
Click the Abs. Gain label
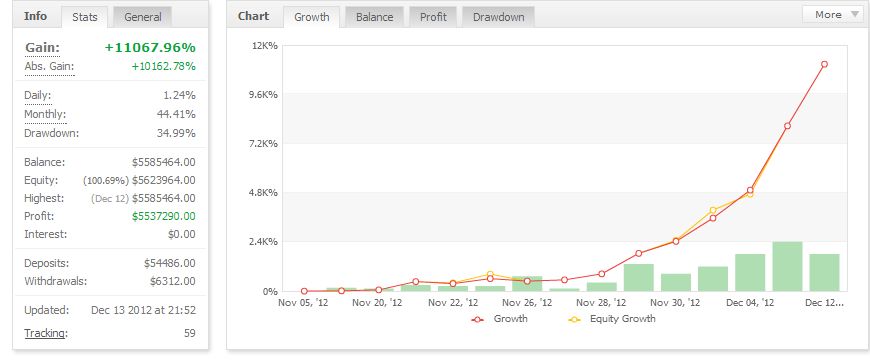coord(49,67)
